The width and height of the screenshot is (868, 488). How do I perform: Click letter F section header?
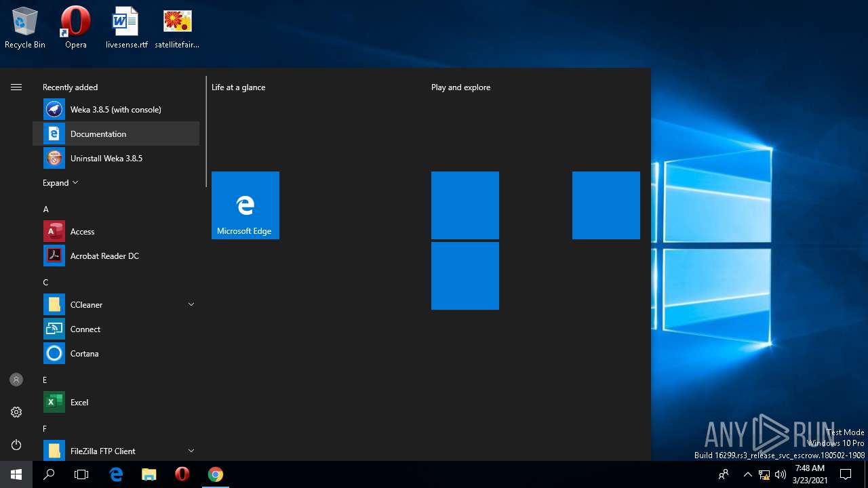tap(45, 429)
